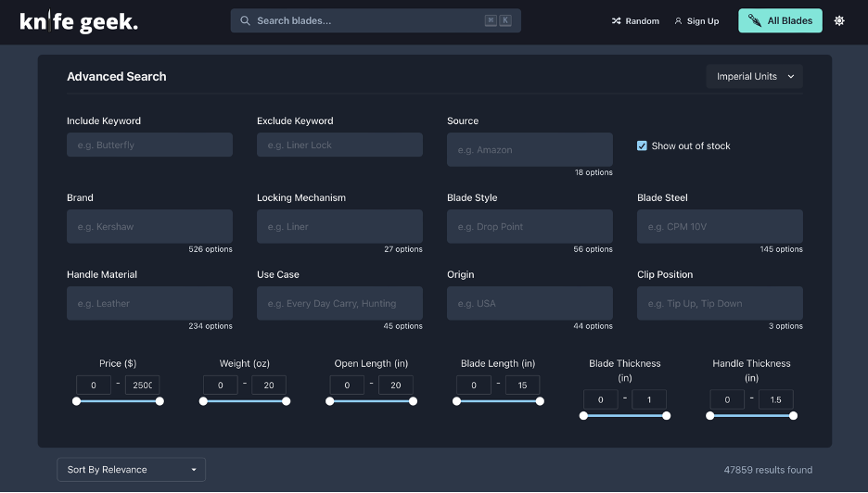This screenshot has height=493, width=868.
Task: Click the chevron on Imperial Units
Action: coord(791,76)
